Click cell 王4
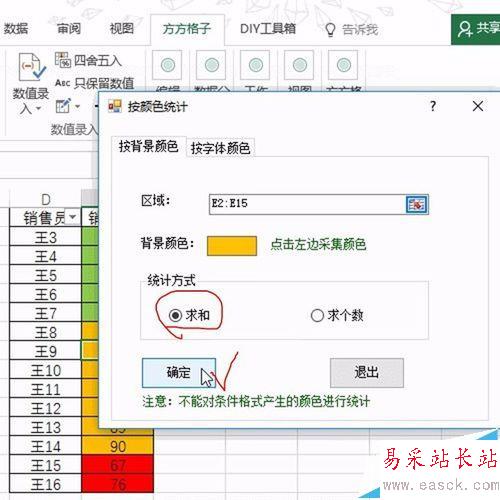The height and width of the screenshot is (500, 500). coord(45,256)
